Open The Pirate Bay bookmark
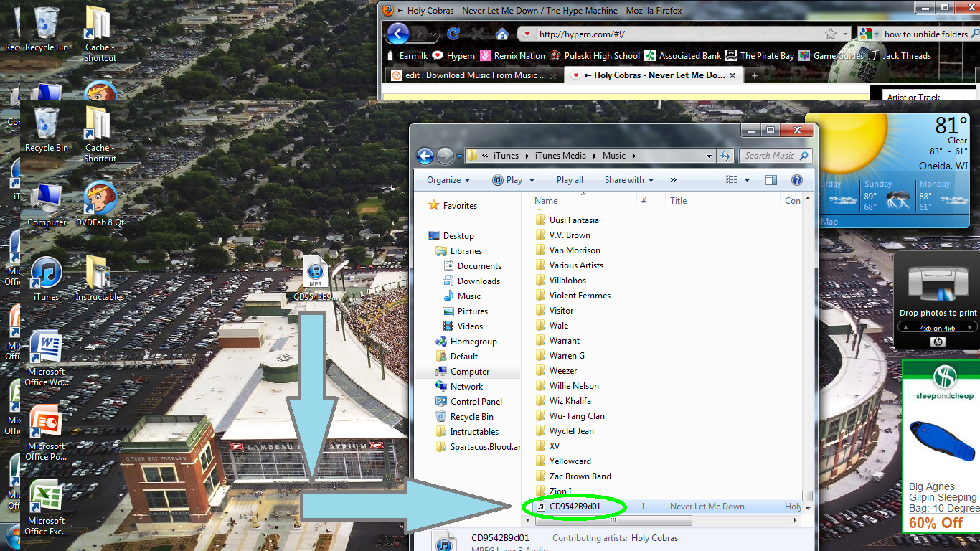The width and height of the screenshot is (980, 551). click(760, 55)
